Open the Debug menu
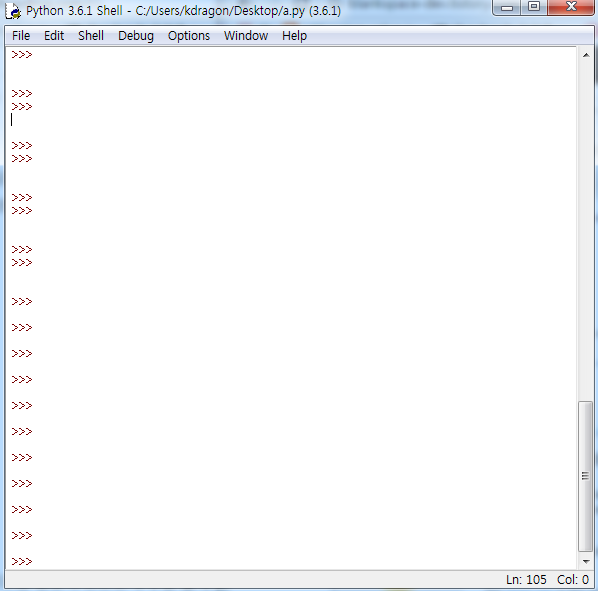The width and height of the screenshot is (598, 591). coord(136,36)
